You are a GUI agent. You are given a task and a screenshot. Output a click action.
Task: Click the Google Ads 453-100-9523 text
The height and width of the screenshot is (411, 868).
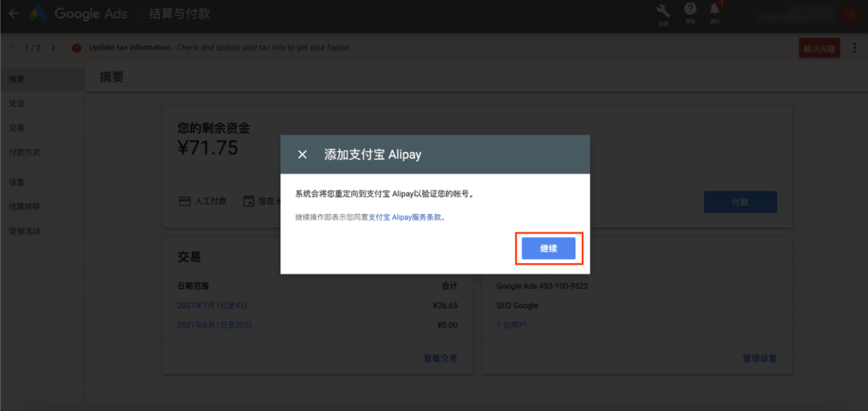[542, 286]
